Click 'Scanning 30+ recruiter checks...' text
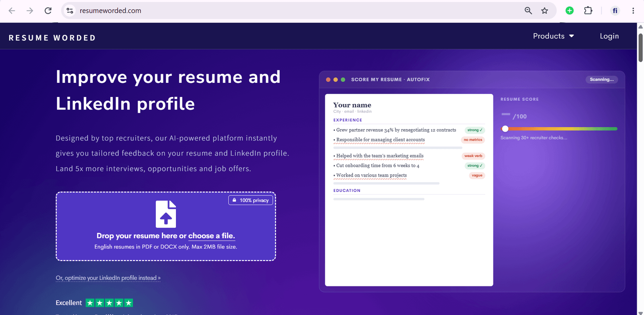 click(534, 138)
